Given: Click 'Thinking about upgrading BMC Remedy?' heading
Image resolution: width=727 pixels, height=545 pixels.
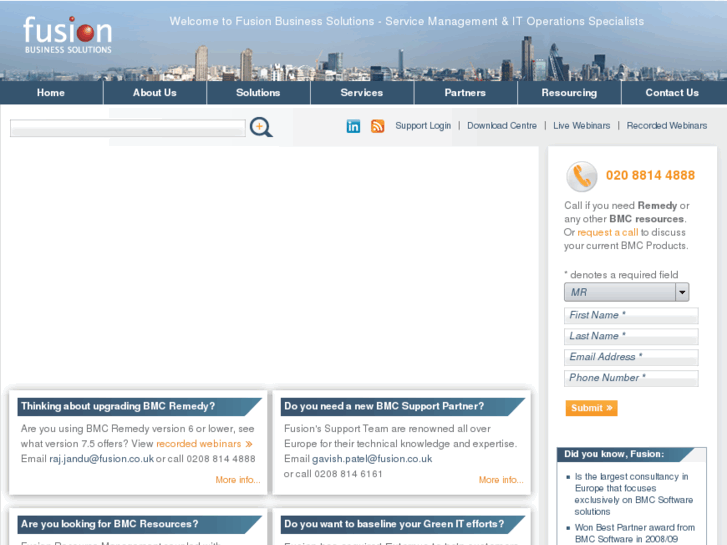Looking at the screenshot, I should point(118,406).
